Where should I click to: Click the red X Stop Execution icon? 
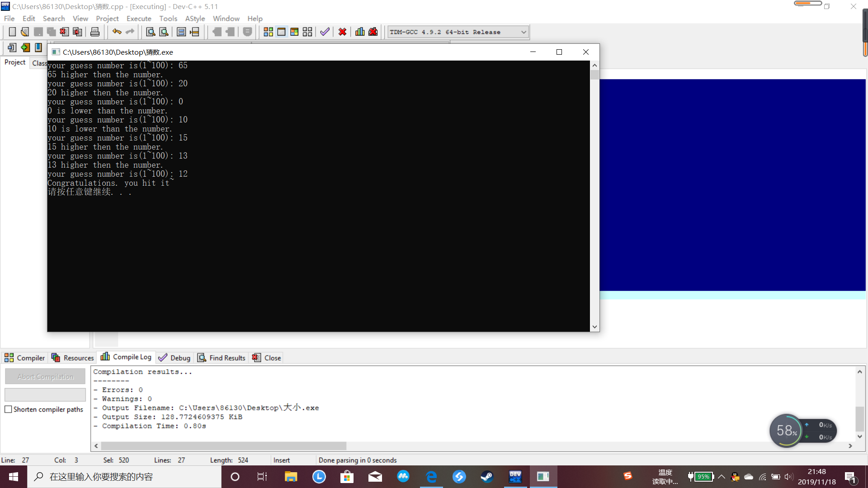point(342,32)
